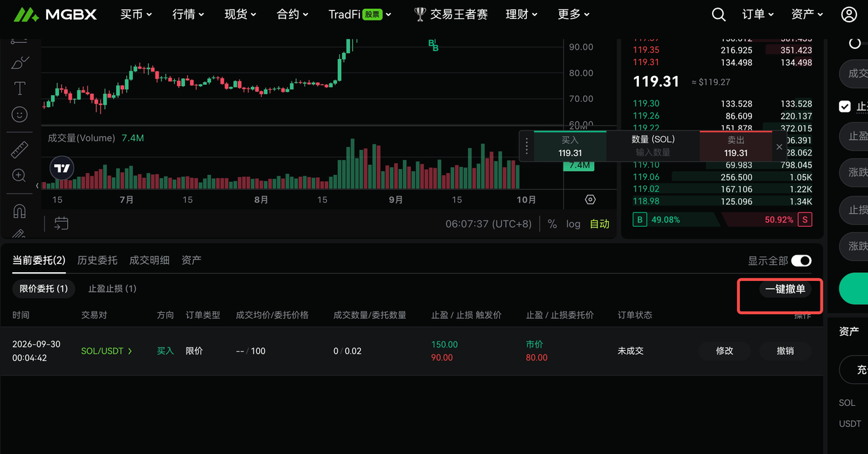Viewport: 868px width, 454px height.
Task: Click the TradingView logo on chart
Action: tap(62, 168)
